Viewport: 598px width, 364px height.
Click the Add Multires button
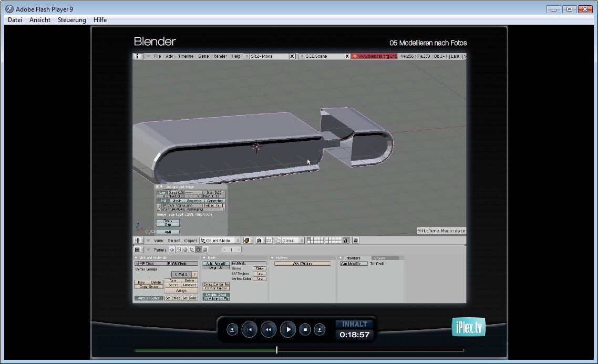(x=302, y=263)
